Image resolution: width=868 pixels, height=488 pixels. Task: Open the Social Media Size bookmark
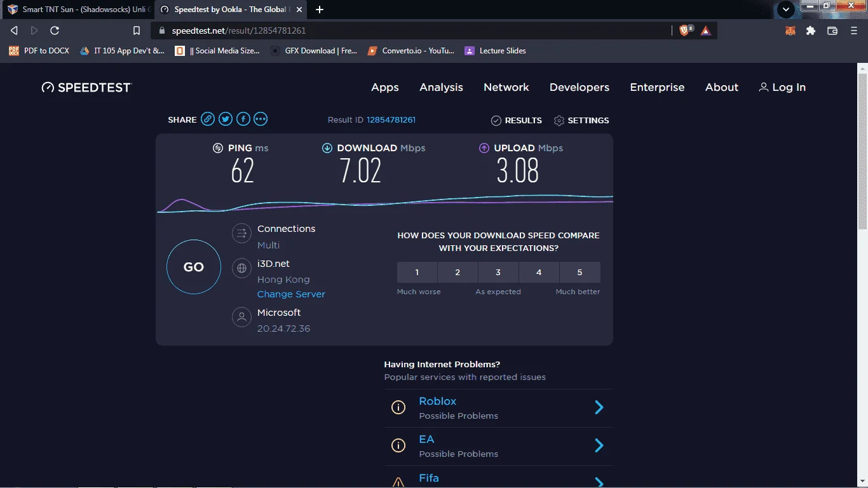click(217, 51)
